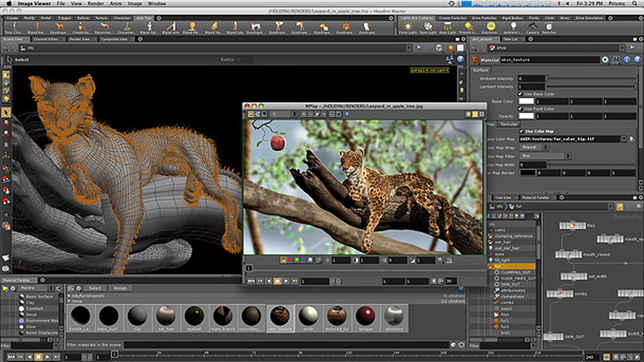This screenshot has width=644, height=362.
Task: Select the Spot Light shelf tool
Action: point(428,27)
